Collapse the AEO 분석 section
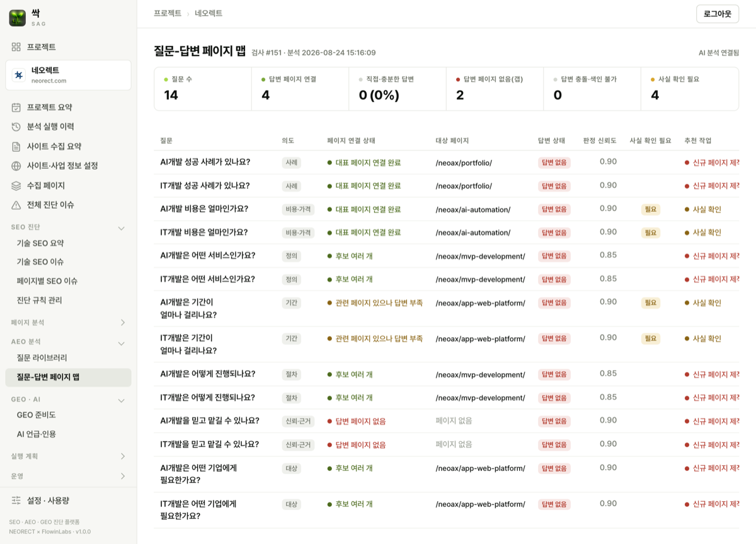This screenshot has height=544, width=756. 122,343
